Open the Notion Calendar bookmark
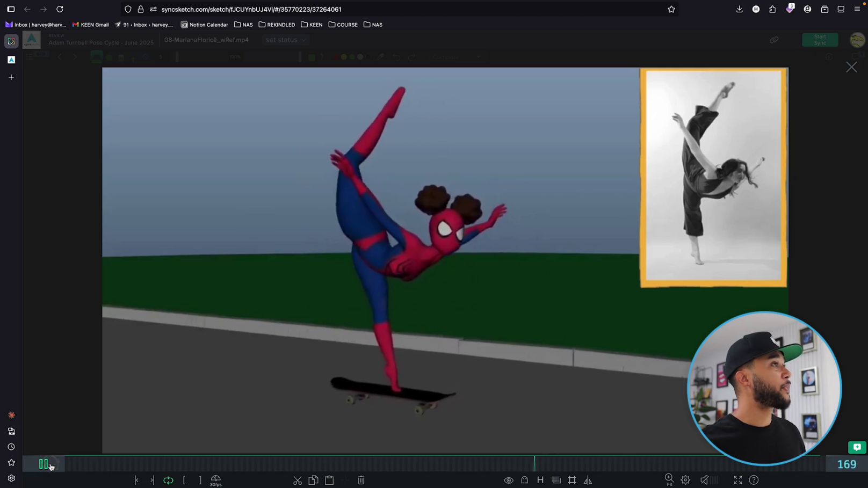Image resolution: width=868 pixels, height=488 pixels. [x=205, y=25]
